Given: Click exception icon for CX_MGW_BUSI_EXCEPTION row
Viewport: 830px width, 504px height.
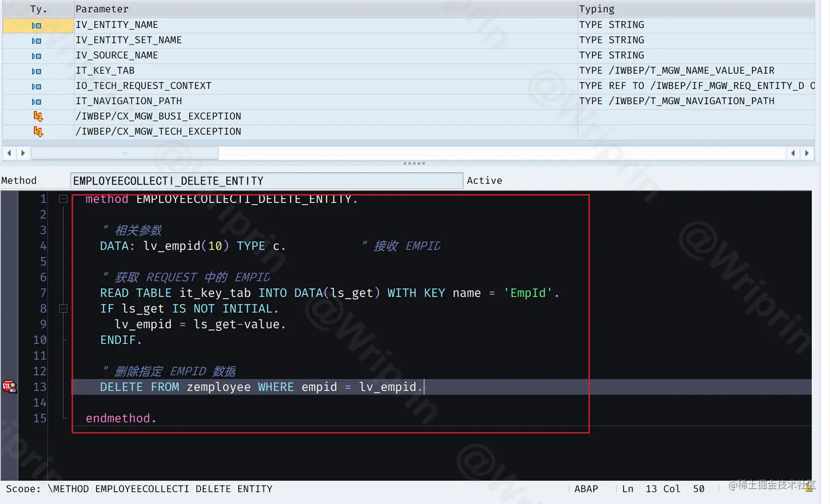Looking at the screenshot, I should (38, 116).
